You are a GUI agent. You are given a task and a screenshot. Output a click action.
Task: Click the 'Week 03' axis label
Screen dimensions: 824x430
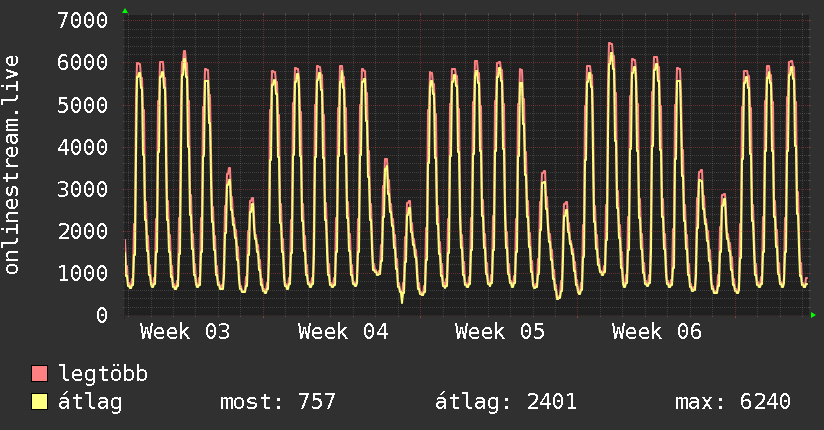(185, 332)
